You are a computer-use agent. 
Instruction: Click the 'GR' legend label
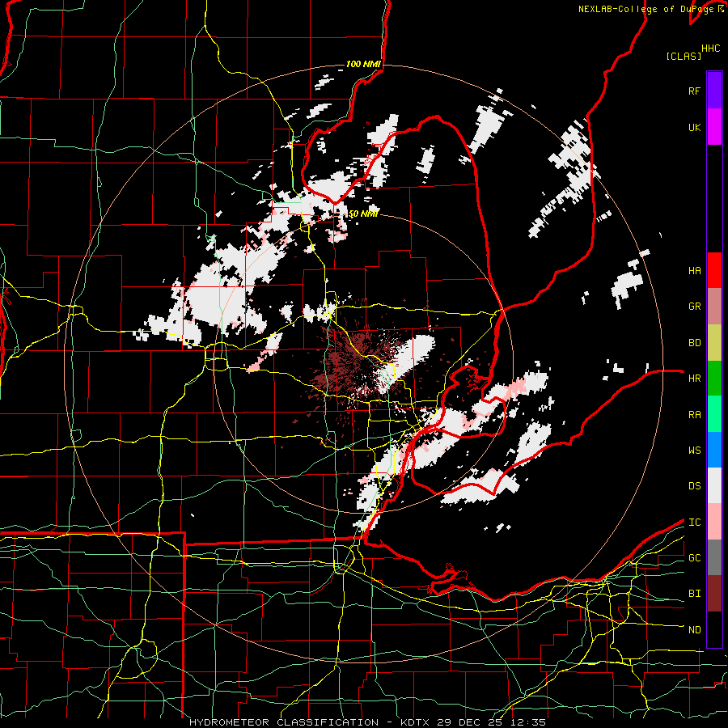point(694,307)
